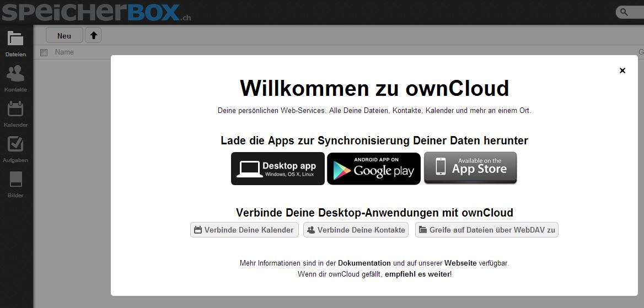Open the Aufgaben tasks section

[x=15, y=149]
